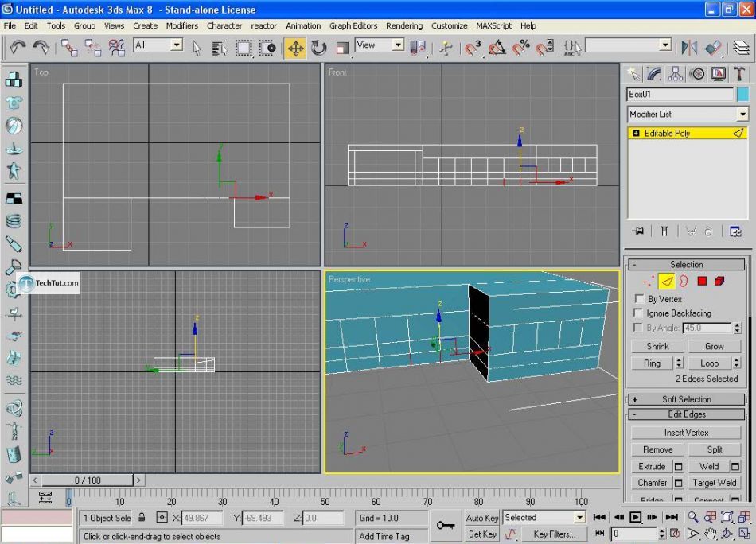
Task: Open the Align tool
Action: [x=712, y=48]
